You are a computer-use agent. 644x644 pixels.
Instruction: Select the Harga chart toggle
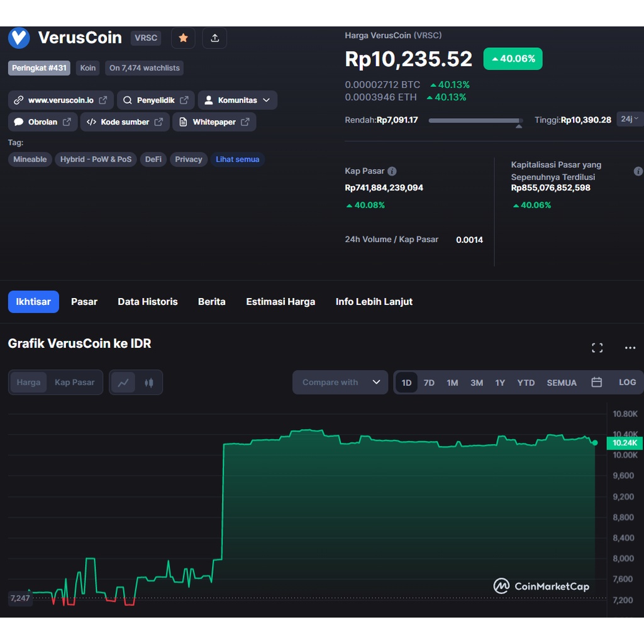pos(29,382)
